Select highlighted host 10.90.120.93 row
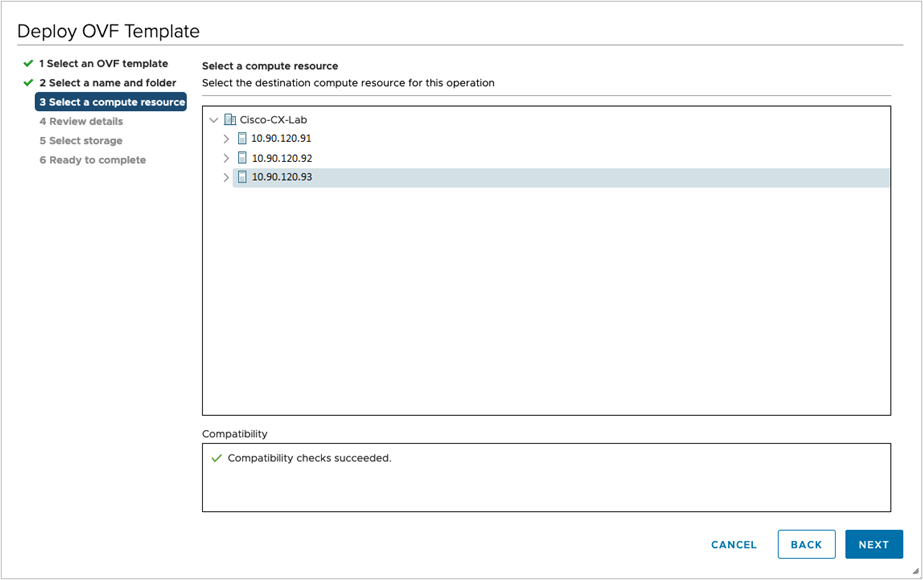The image size is (923, 580). pyautogui.click(x=560, y=177)
